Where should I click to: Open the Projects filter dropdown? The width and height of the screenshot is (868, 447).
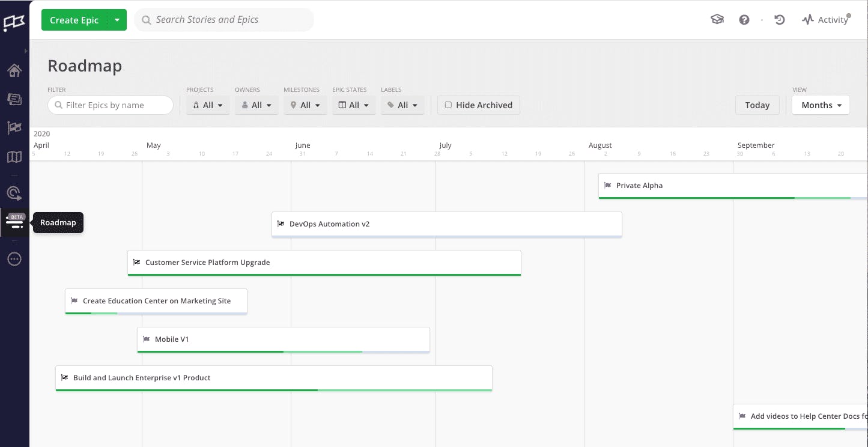click(208, 105)
